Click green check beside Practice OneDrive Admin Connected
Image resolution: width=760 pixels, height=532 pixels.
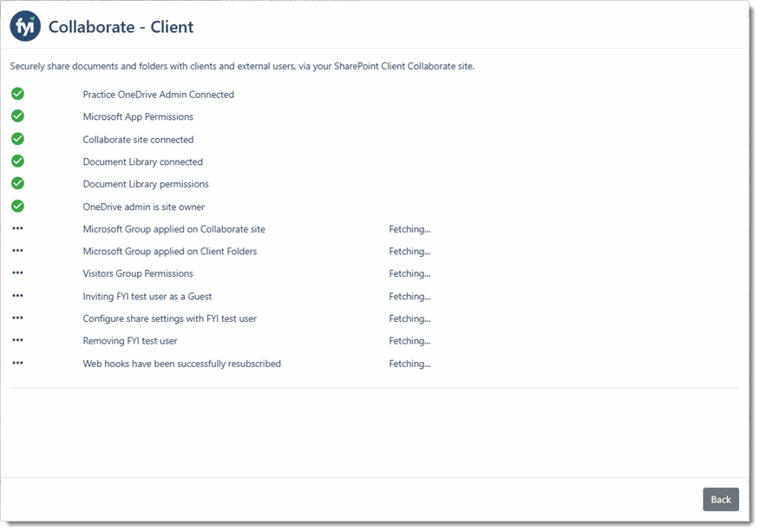18,94
